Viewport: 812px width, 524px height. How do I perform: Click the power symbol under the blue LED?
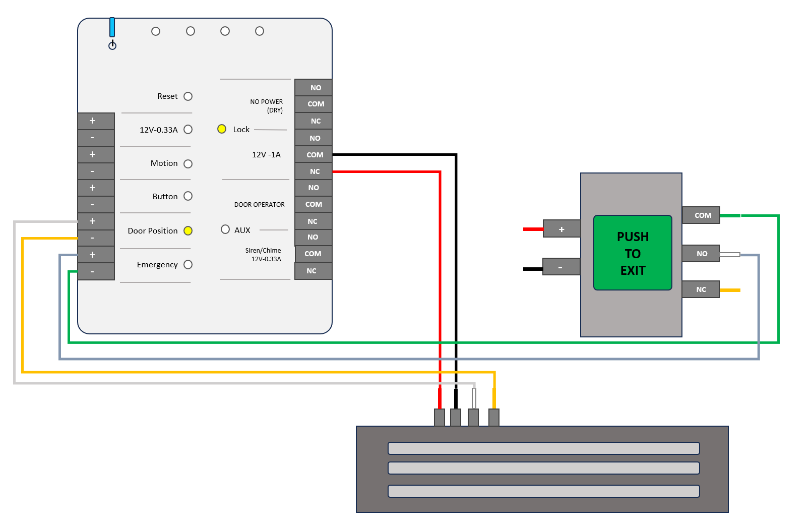tap(112, 45)
